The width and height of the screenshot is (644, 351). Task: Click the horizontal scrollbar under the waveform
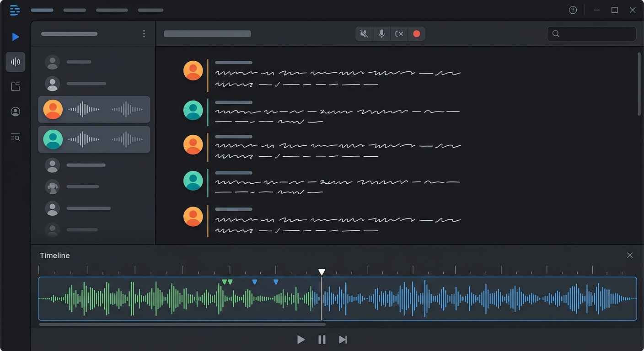182,324
